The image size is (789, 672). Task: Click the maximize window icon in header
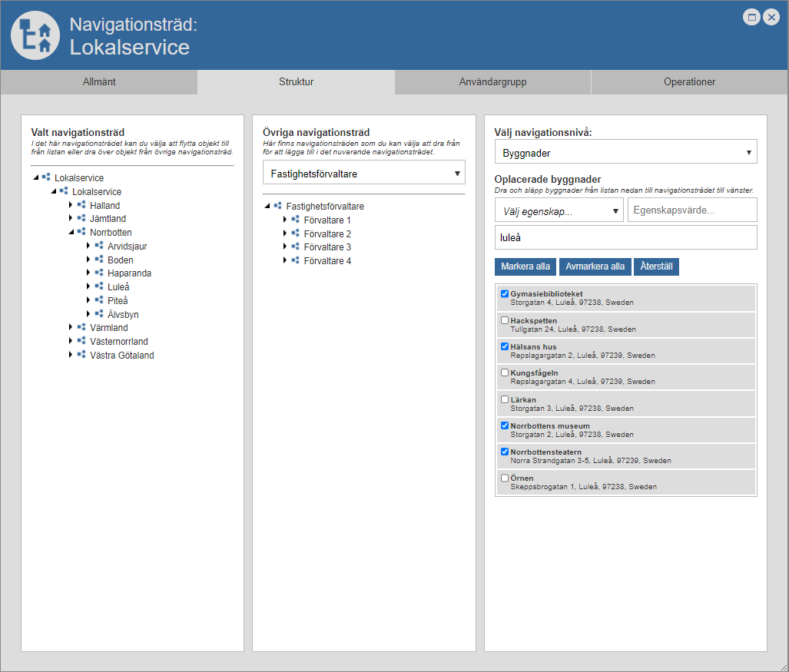[x=752, y=18]
